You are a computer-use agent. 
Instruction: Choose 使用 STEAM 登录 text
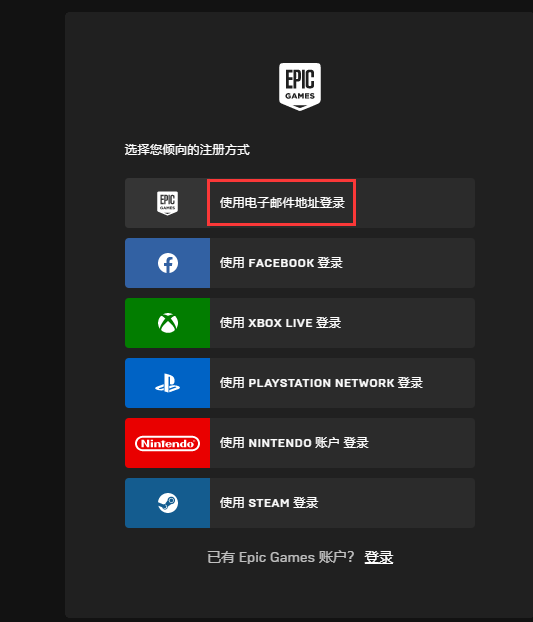[269, 503]
